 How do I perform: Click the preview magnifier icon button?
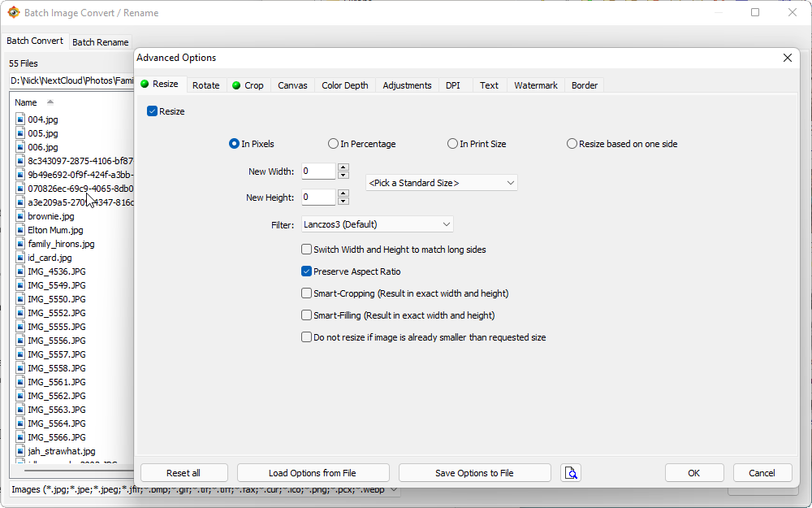click(x=571, y=473)
